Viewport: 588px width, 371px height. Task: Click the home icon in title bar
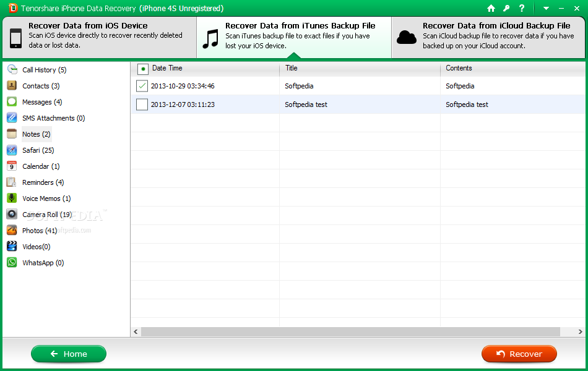pos(491,8)
